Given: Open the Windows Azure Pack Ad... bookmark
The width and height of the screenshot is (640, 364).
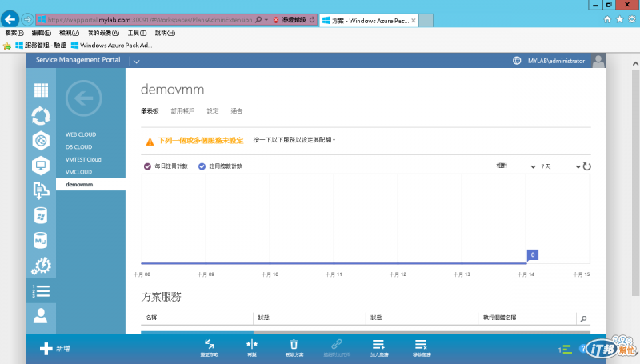Looking at the screenshot, I should (x=111, y=46).
